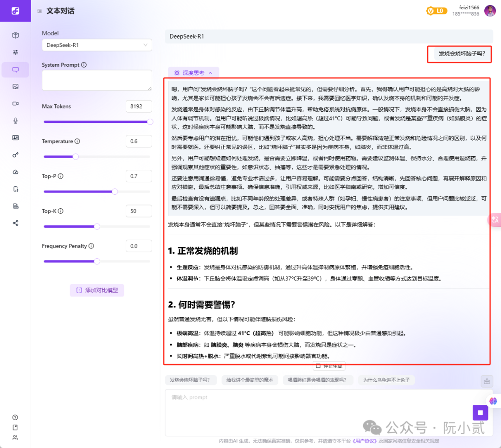Open the docs book icon in sidebar bottom
The width and height of the screenshot is (501, 448).
click(x=15, y=428)
